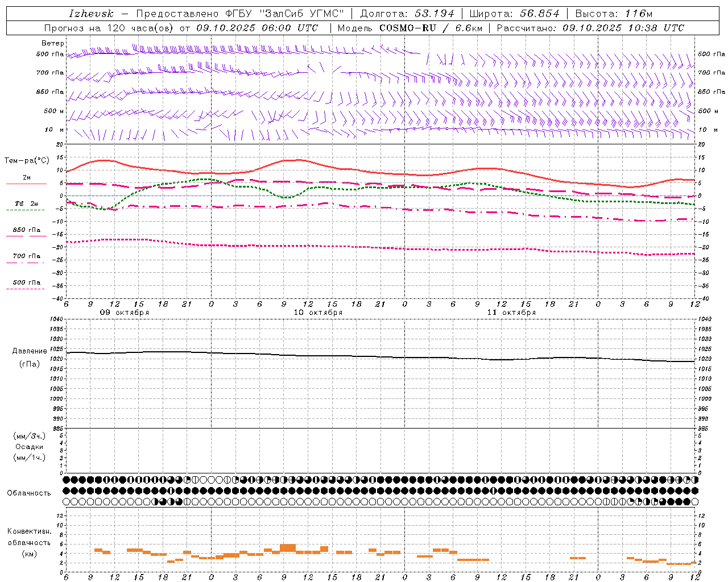This screenshot has height=582, width=728.
Task: Click the "Облачность" cloud cover label
Action: pos(29,493)
